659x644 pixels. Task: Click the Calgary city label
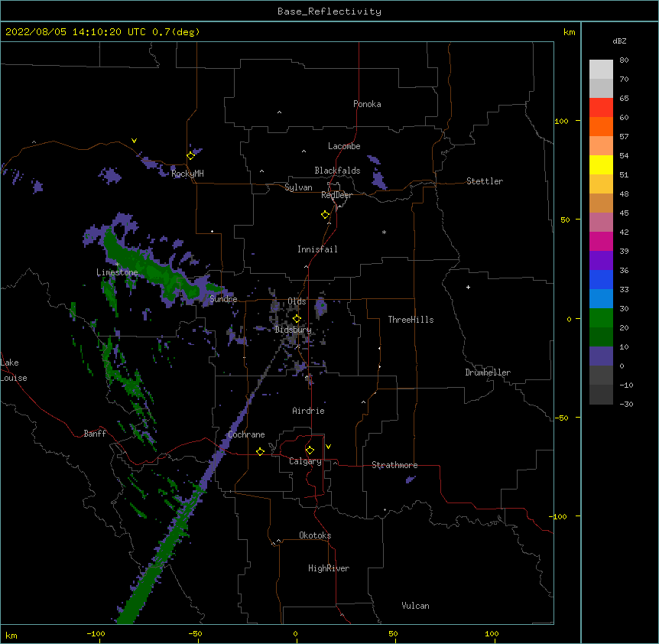[305, 461]
